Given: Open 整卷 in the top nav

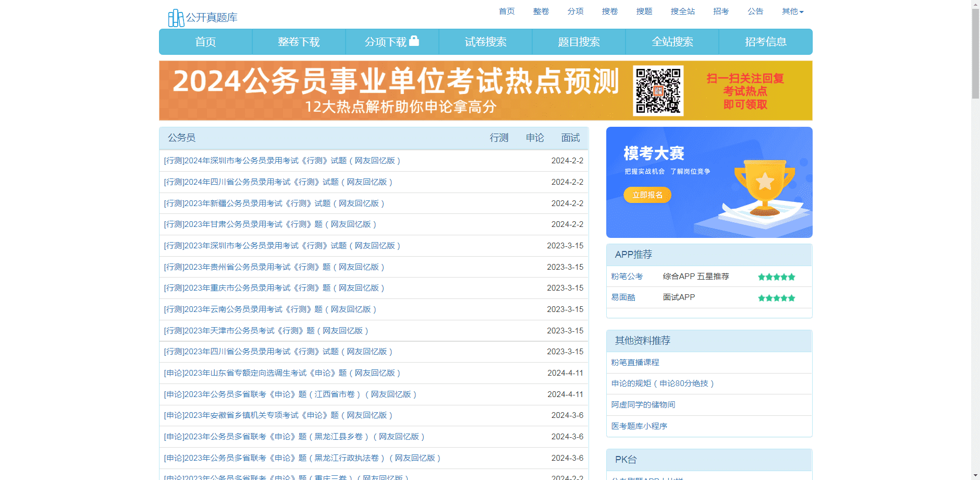Looking at the screenshot, I should (x=541, y=11).
